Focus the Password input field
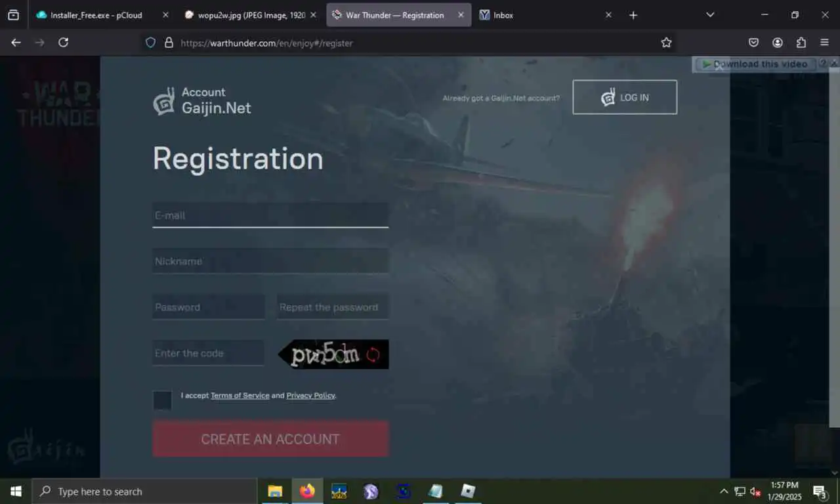840x504 pixels. [x=209, y=307]
